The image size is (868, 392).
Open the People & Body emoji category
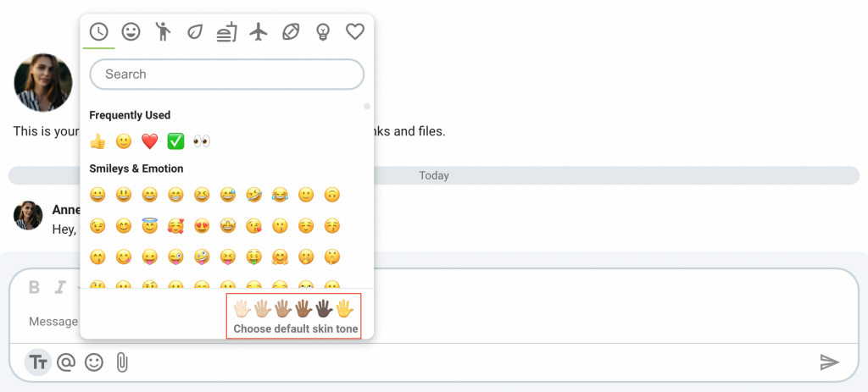click(163, 31)
